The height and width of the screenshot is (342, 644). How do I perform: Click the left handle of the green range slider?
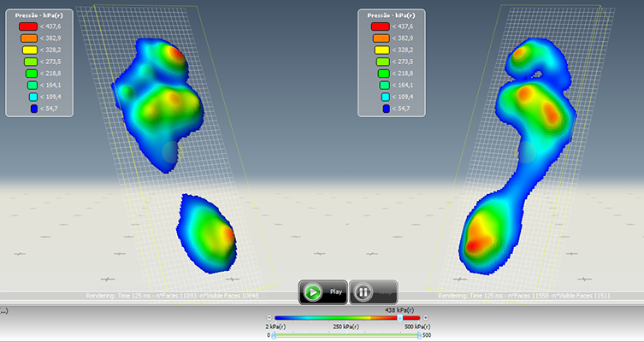coord(275,335)
